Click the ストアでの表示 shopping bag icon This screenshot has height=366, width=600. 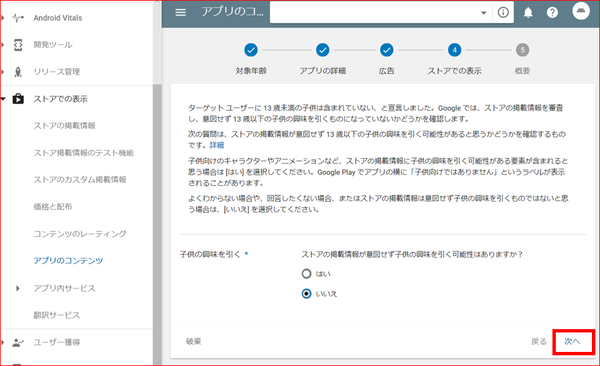18,99
